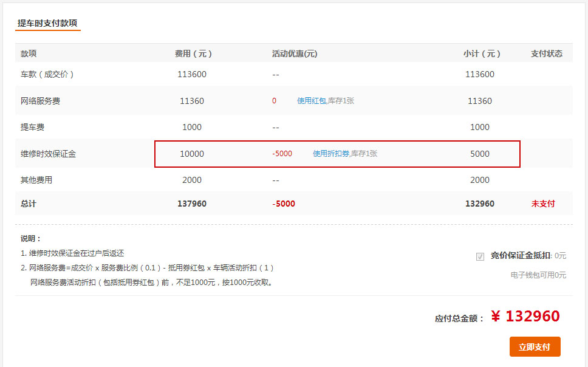The image size is (588, 367).
Task: Click the 使用折扣券 link
Action: point(331,154)
